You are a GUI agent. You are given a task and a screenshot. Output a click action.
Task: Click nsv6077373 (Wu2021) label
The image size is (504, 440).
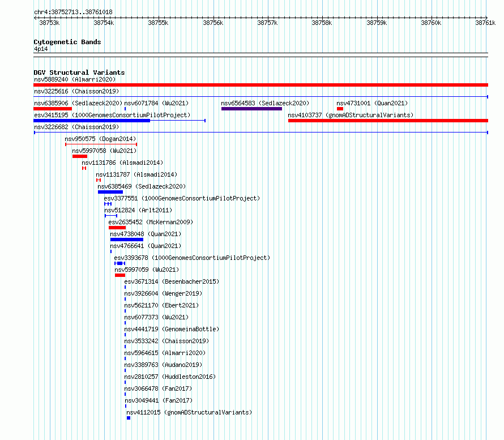pyautogui.click(x=156, y=317)
